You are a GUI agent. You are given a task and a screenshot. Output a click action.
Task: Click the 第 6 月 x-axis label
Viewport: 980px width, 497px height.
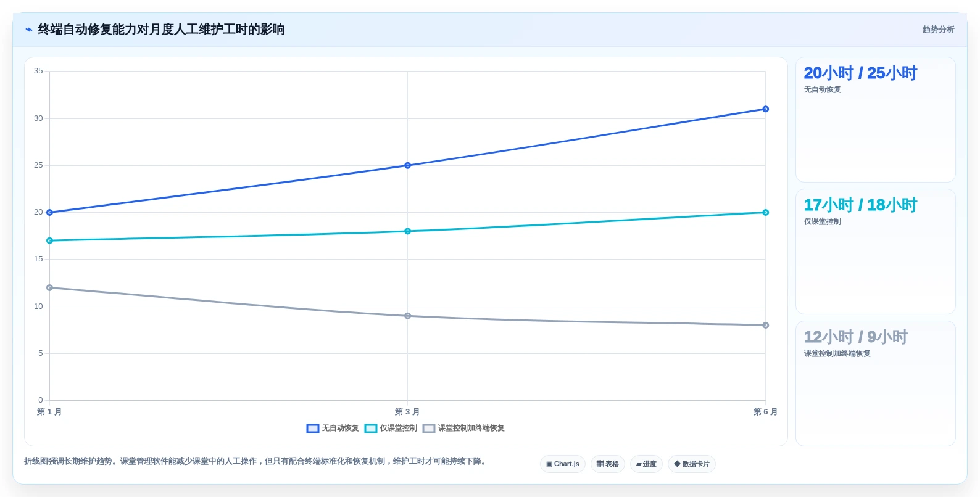765,412
